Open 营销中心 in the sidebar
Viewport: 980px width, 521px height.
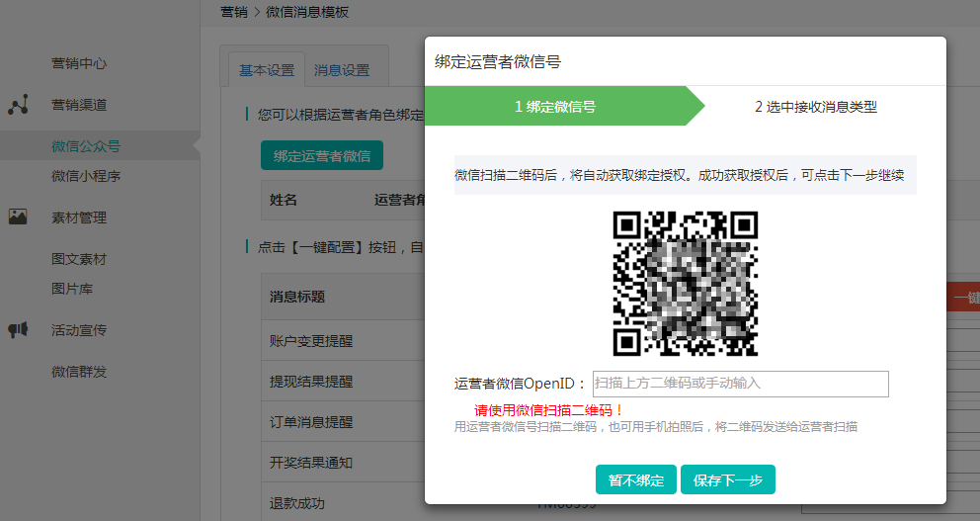[79, 63]
